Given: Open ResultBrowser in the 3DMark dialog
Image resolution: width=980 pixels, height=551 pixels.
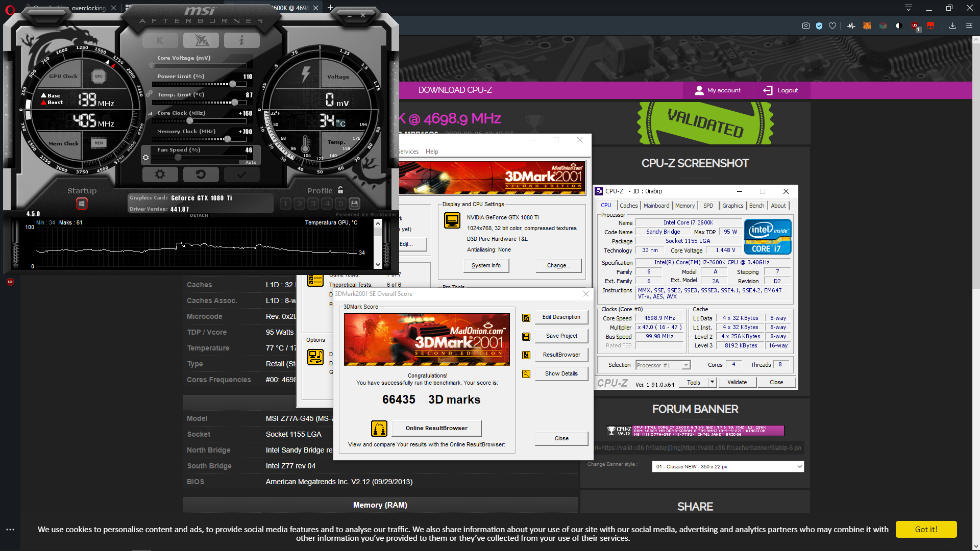Looking at the screenshot, I should click(x=561, y=355).
